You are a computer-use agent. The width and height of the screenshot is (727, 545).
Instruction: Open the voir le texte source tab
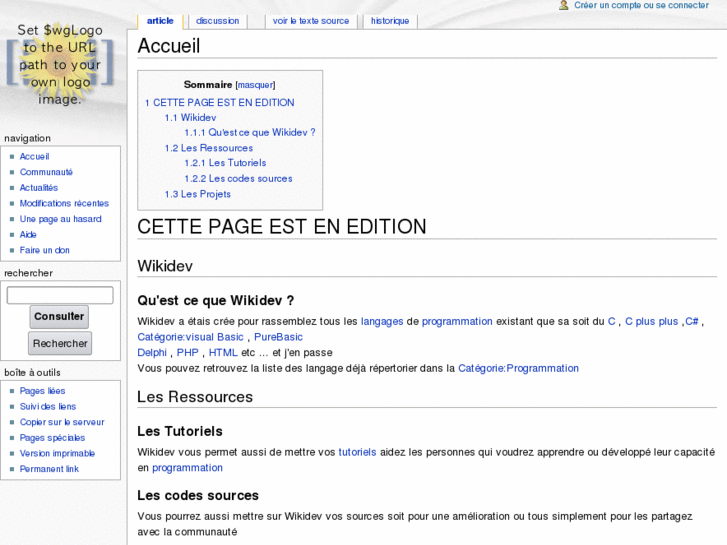click(x=311, y=21)
